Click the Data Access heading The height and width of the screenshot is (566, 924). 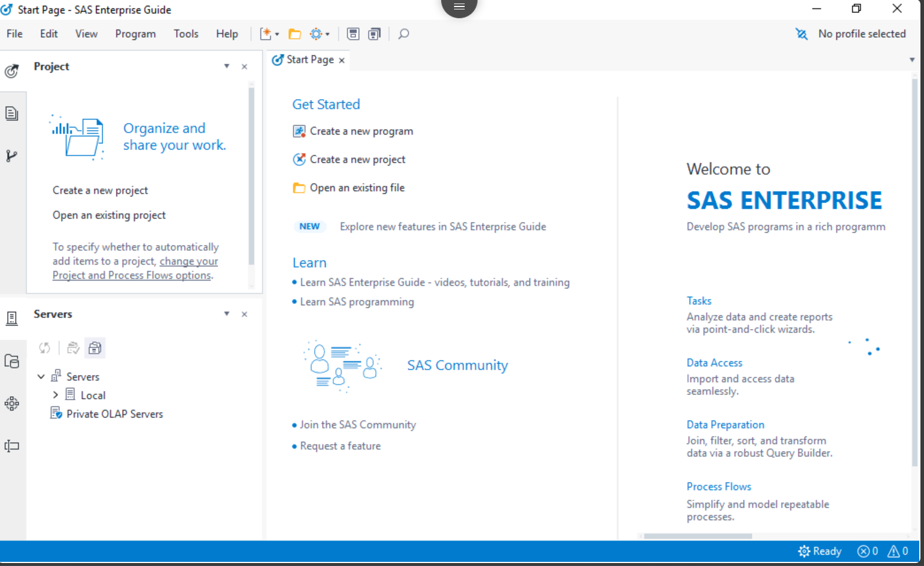pyautogui.click(x=714, y=363)
